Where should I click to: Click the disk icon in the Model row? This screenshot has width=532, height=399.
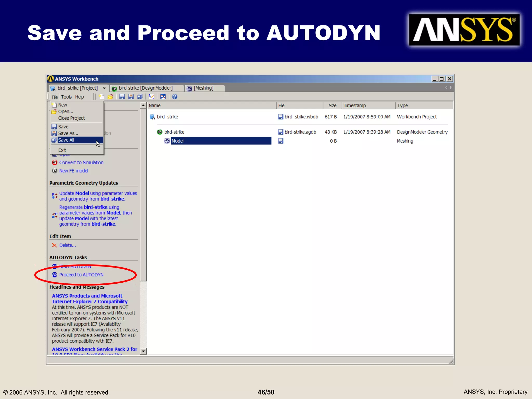coord(281,141)
